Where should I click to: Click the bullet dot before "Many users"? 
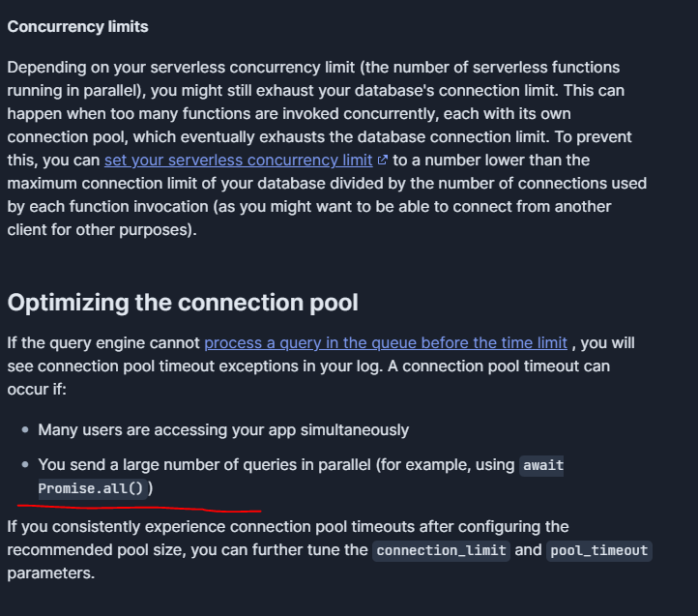[25, 429]
